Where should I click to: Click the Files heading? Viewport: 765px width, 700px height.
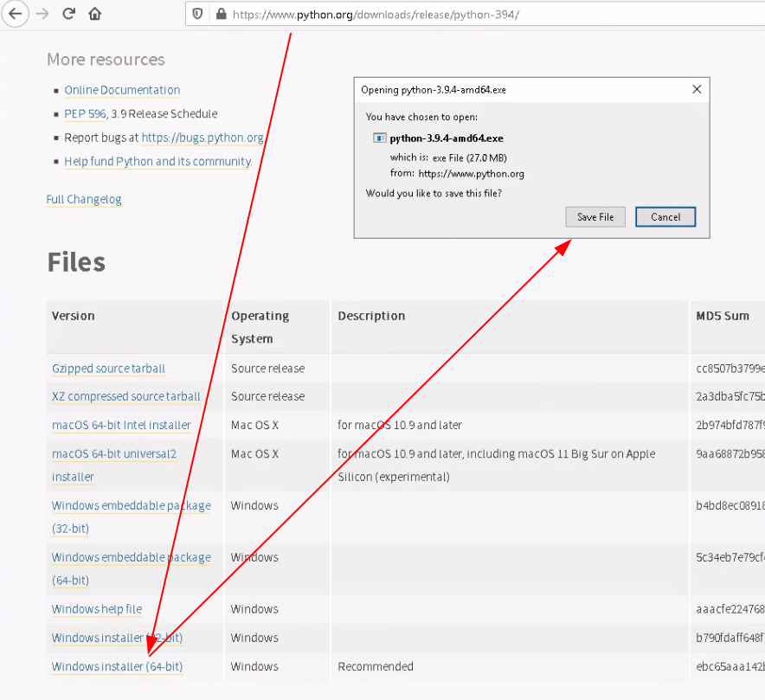point(76,262)
